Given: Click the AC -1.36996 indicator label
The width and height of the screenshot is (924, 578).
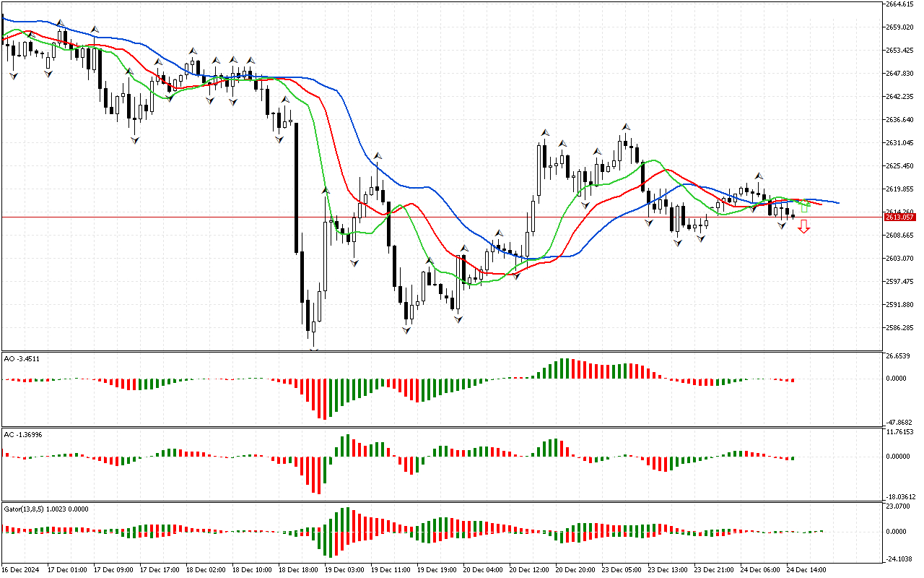Looking at the screenshot, I should pyautogui.click(x=23, y=434).
